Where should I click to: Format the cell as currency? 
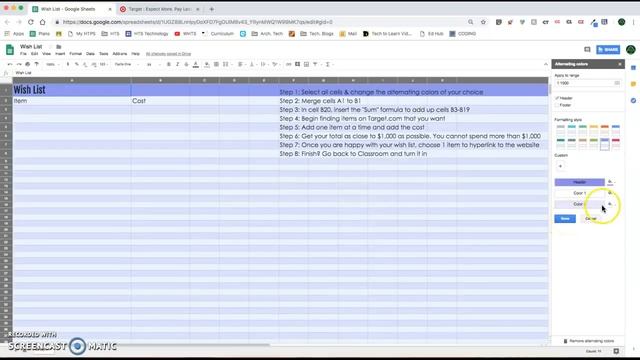click(68, 64)
